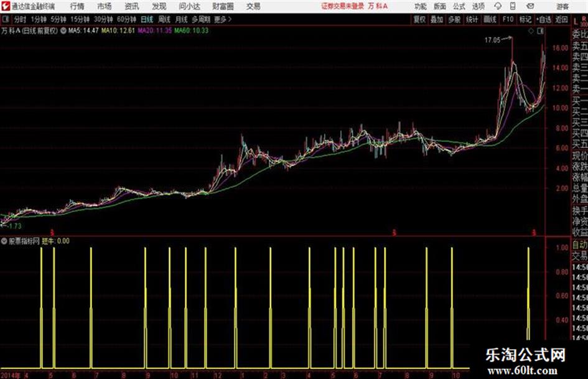Viewport: 588px width, 379px height.
Task: Click the MA60: 10.33 label
Action: (191, 30)
